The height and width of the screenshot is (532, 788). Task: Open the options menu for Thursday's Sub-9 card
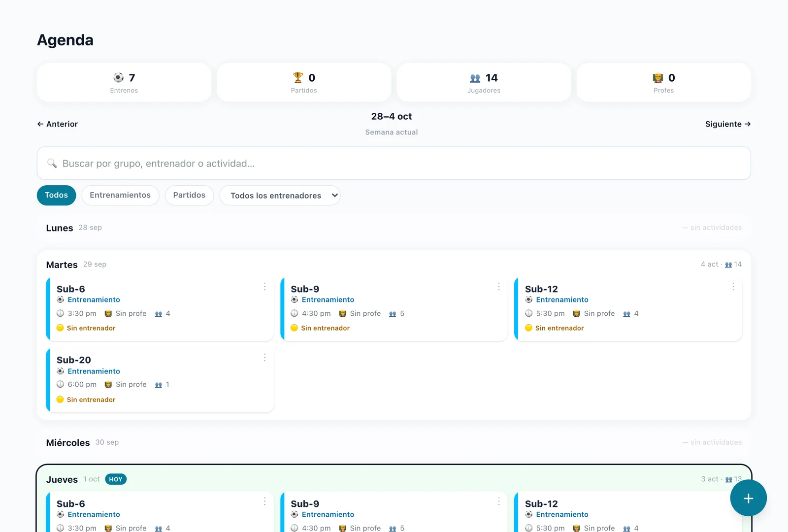point(499,501)
